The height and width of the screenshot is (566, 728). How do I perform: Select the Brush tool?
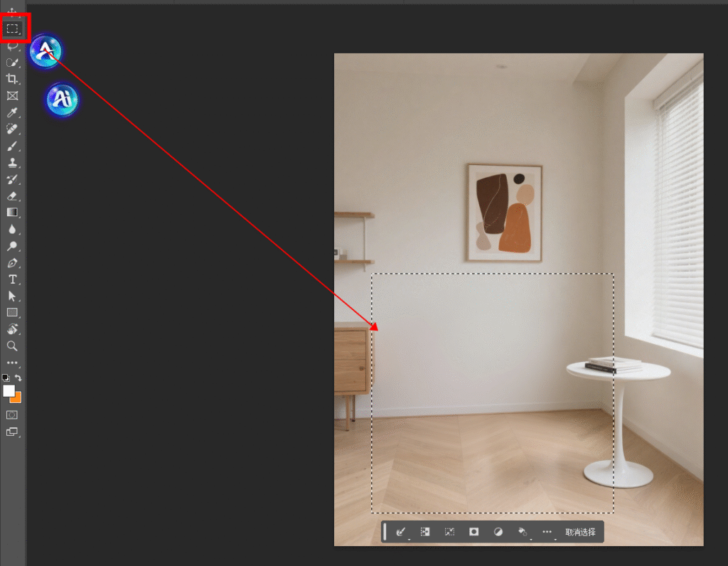point(12,146)
